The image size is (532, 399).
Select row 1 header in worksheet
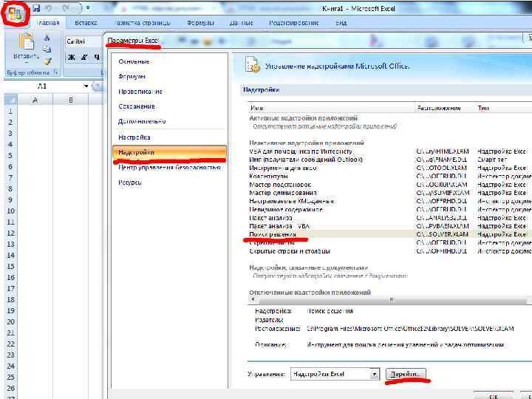click(10, 111)
